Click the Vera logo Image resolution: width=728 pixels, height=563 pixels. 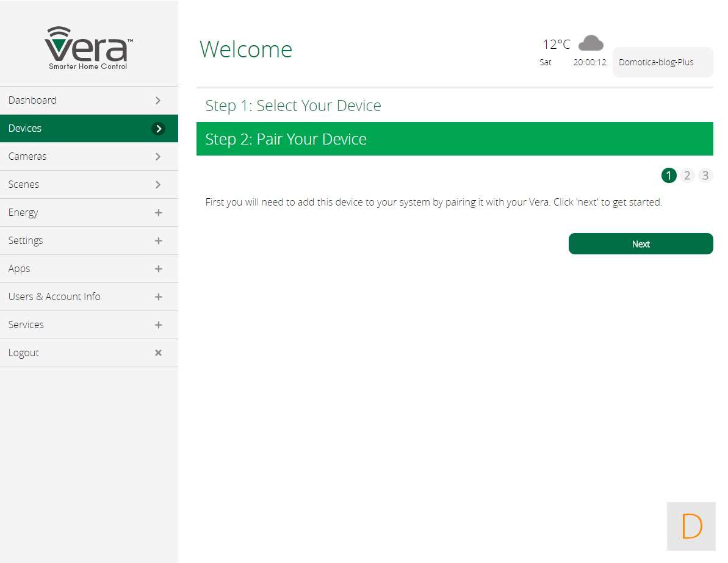click(88, 48)
